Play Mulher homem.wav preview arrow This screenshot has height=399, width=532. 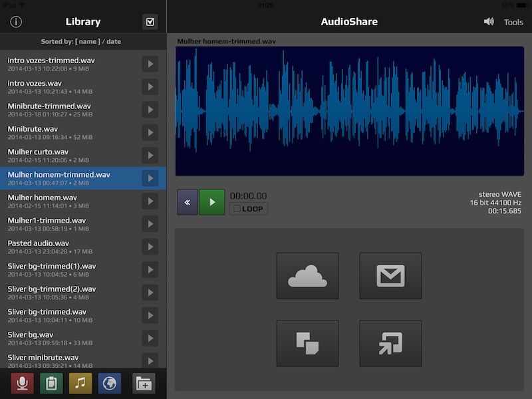point(150,201)
